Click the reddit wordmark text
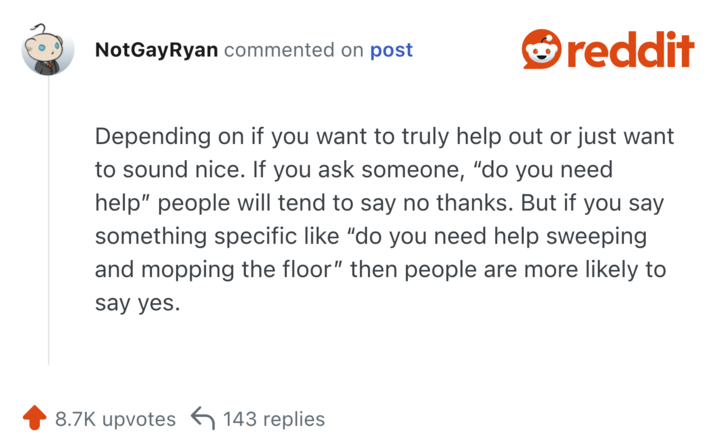 632,50
